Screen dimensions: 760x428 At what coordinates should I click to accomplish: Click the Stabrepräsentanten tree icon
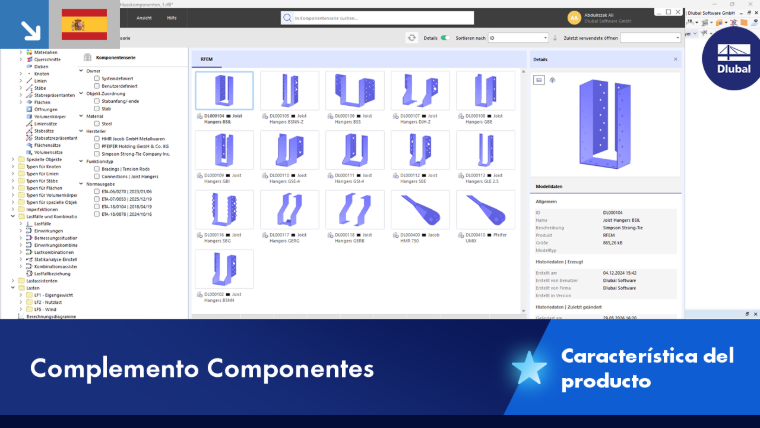[x=29, y=95]
